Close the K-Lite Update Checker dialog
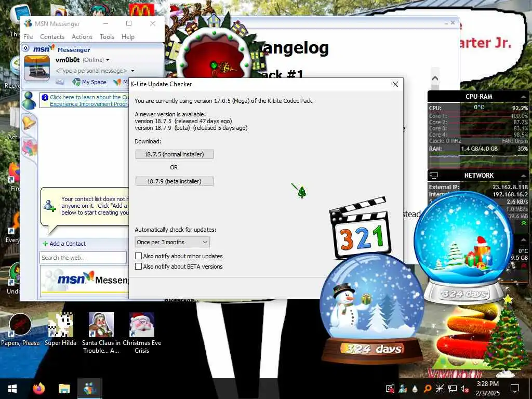532x399 pixels. [395, 84]
